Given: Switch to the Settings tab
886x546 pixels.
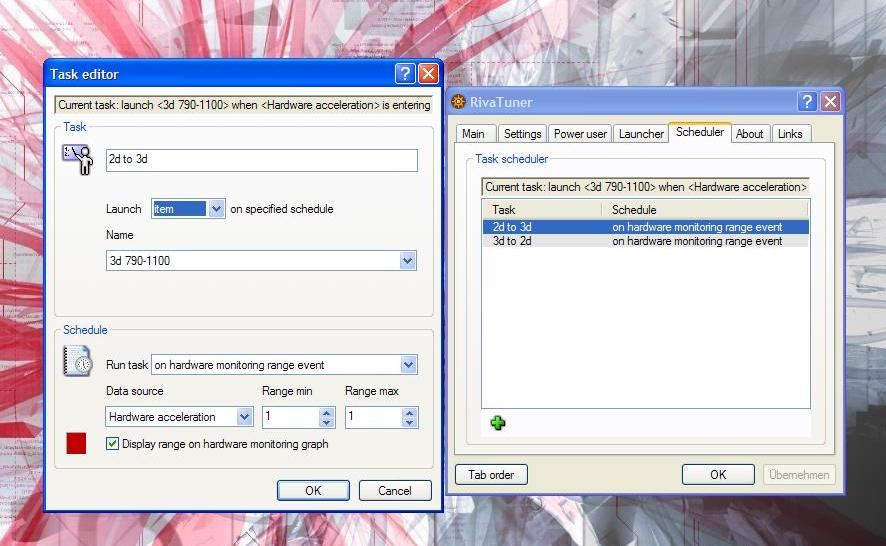Looking at the screenshot, I should [x=522, y=134].
